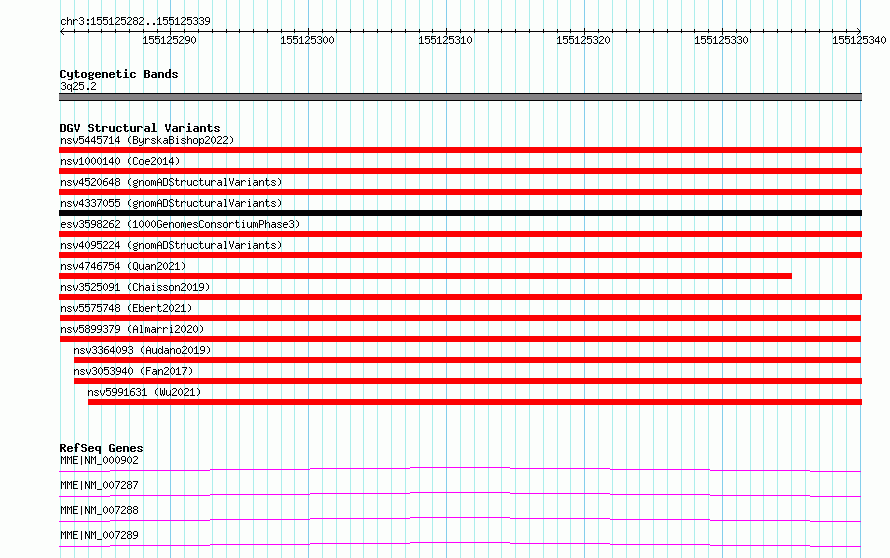Click the red bar for esv3598262
The height and width of the screenshot is (558, 890).
[x=460, y=234]
